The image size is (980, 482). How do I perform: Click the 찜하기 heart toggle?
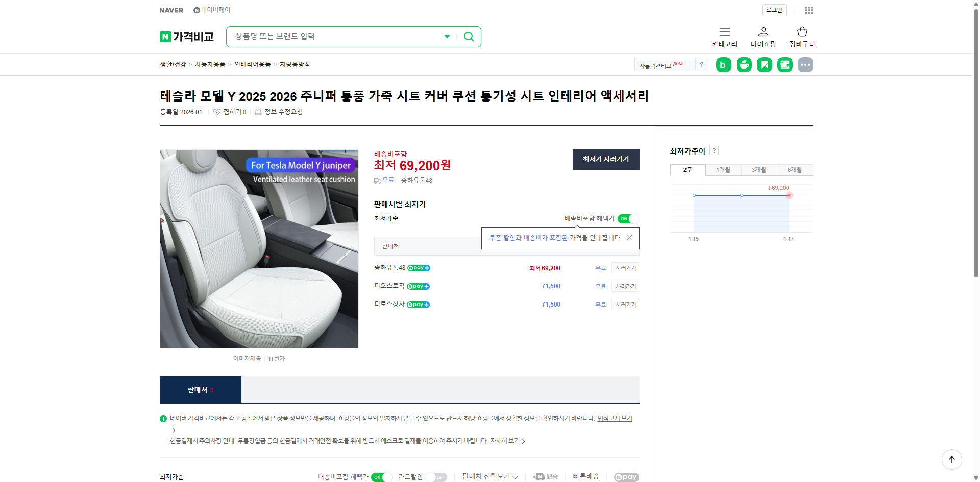pos(216,112)
